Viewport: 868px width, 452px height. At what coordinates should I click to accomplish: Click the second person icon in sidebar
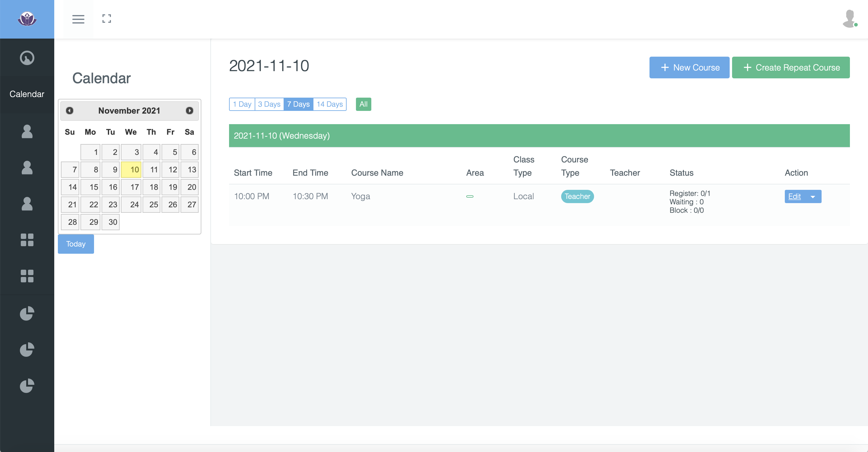[27, 168]
